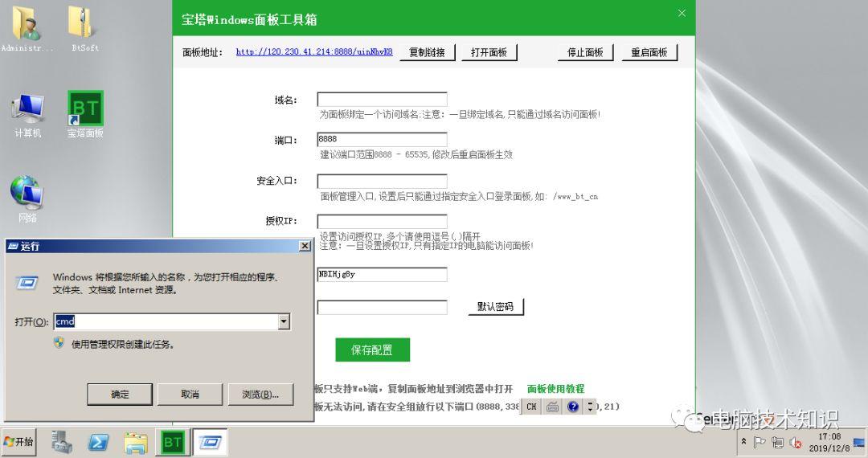The height and width of the screenshot is (458, 868).
Task: Click 浏览(B)... in the Run dialog
Action: [260, 395]
